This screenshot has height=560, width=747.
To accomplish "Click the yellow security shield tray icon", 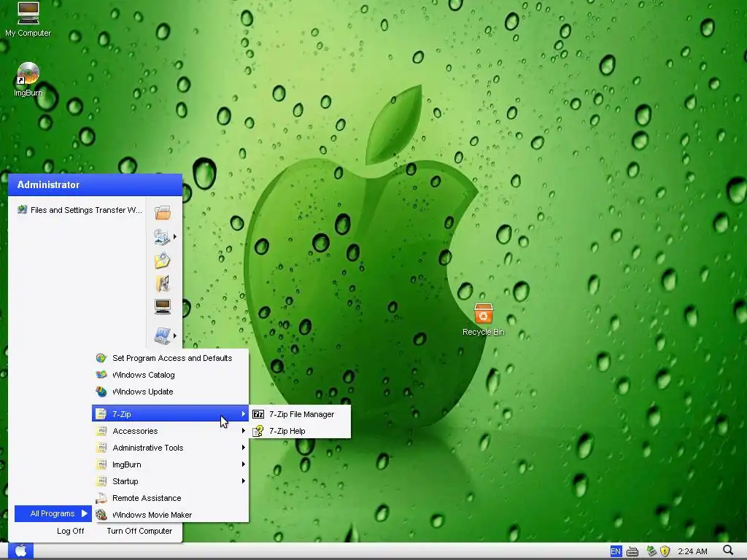I will 665,551.
